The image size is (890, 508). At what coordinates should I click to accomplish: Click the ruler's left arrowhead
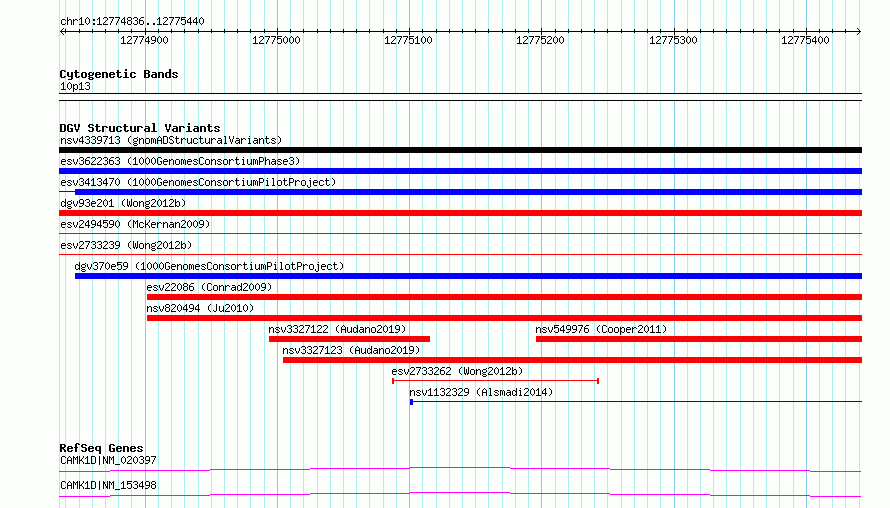click(62, 31)
